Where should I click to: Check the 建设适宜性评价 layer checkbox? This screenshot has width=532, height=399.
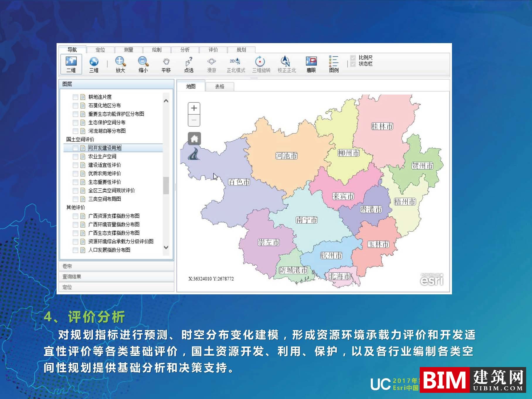point(76,165)
